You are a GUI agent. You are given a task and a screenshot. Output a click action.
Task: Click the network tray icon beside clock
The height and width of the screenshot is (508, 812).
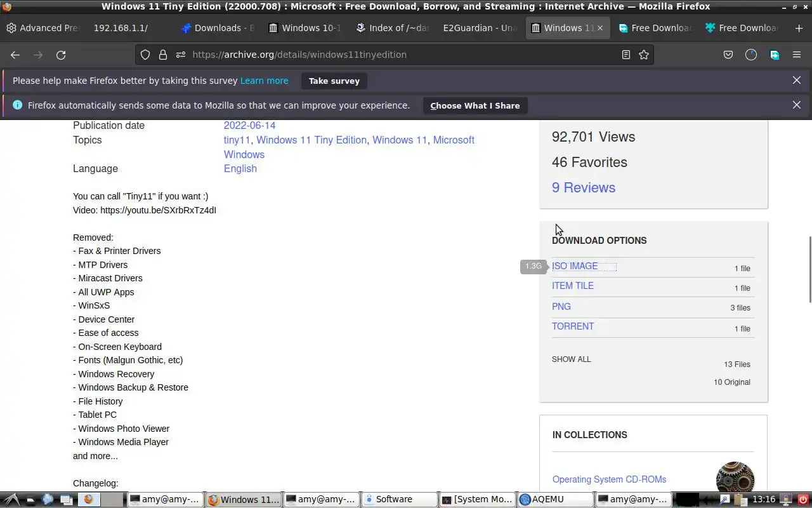pos(787,500)
